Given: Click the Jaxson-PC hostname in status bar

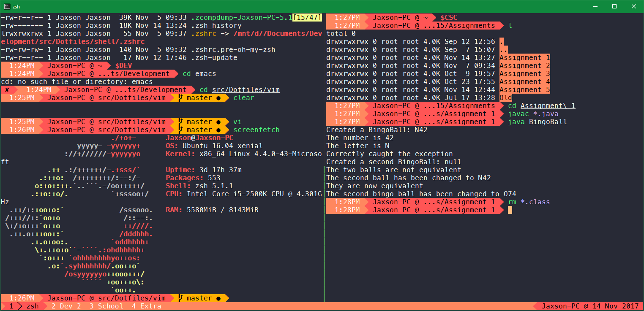Looking at the screenshot, I should click(560, 306).
